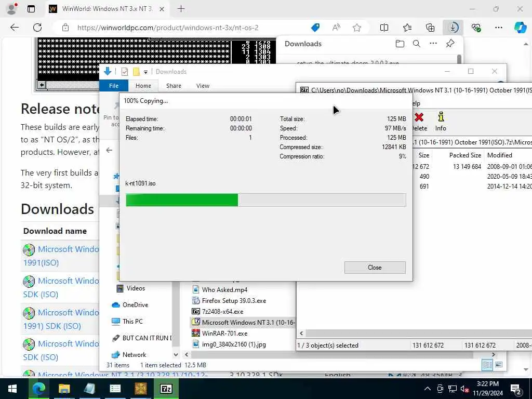This screenshot has height=399, width=532.
Task: Open Edge browser essentials heart icon
Action: tap(476, 28)
